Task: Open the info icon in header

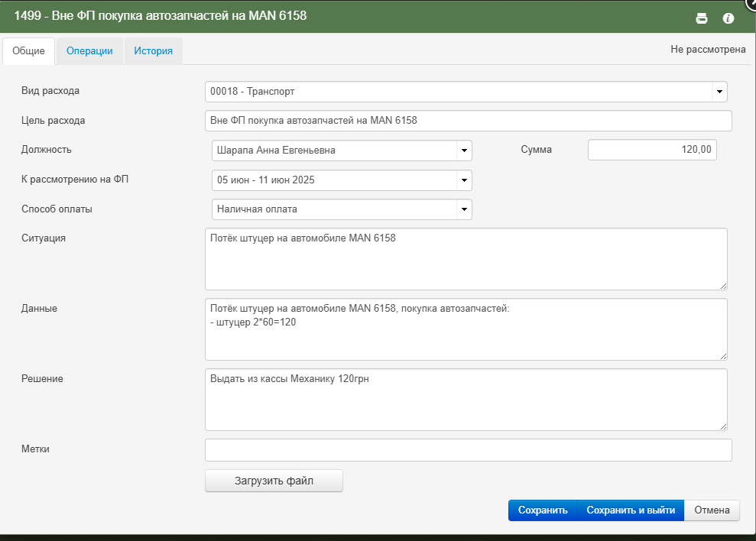Action: point(728,18)
